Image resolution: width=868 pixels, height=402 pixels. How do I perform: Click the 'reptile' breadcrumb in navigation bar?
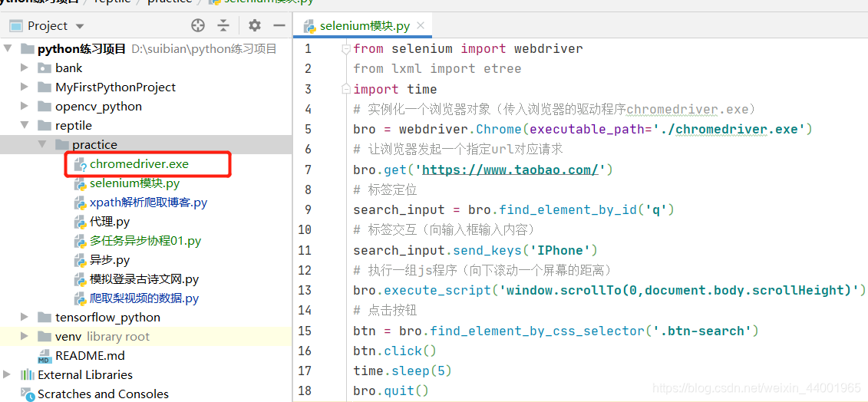[111, 2]
